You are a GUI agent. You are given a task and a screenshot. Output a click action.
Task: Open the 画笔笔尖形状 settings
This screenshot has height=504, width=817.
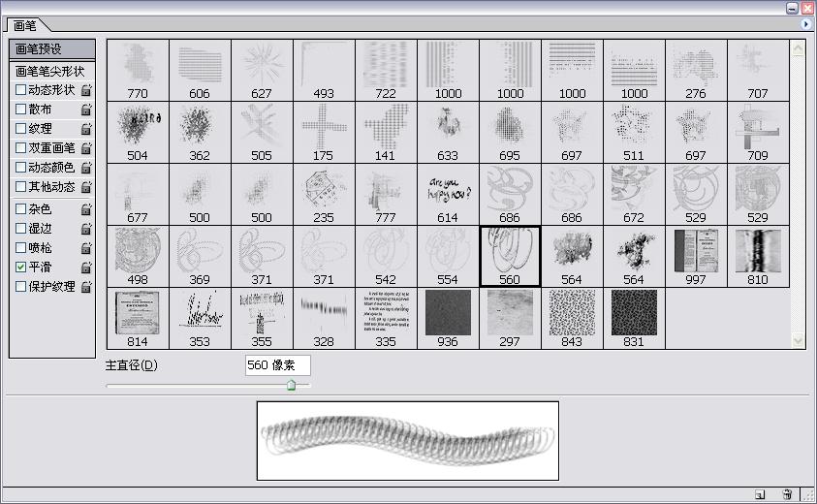click(x=52, y=71)
